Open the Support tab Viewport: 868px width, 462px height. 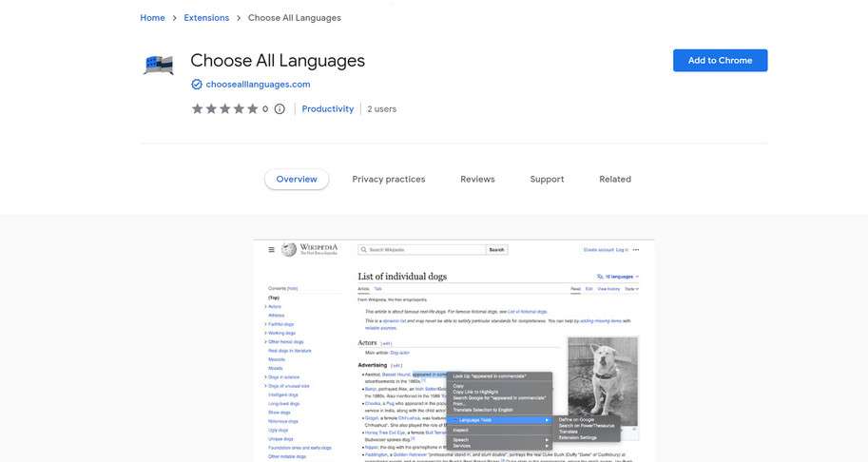click(x=547, y=180)
